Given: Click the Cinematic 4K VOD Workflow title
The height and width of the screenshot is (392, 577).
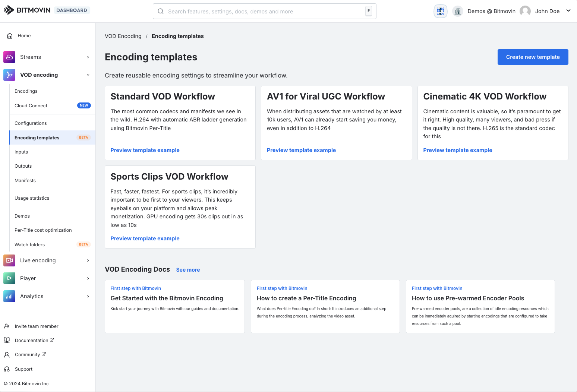Looking at the screenshot, I should tap(485, 97).
